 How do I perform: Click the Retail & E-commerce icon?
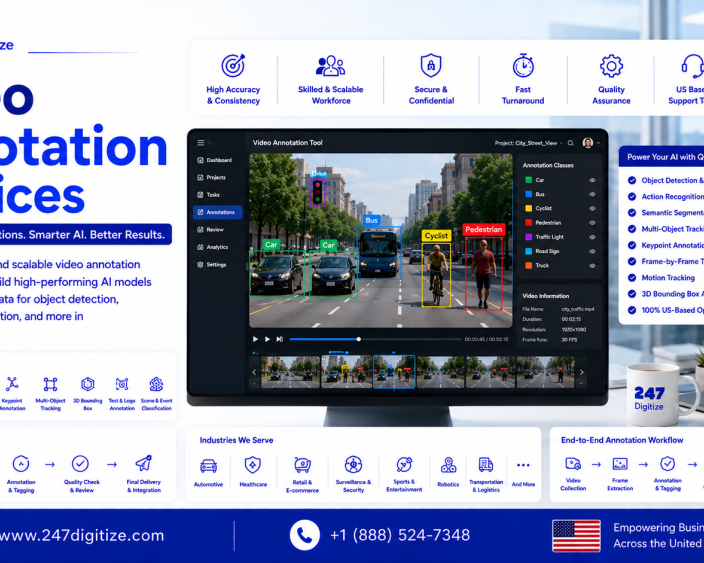(302, 465)
